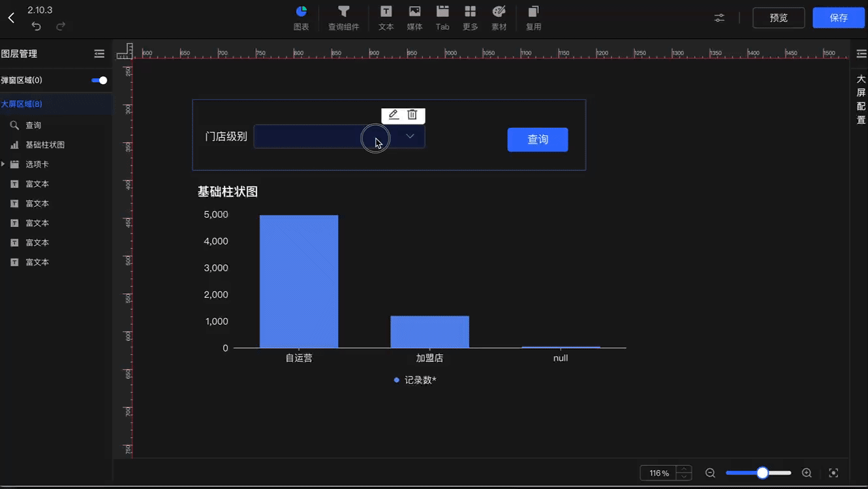Redo the last action
The height and width of the screenshot is (489, 868).
tap(61, 26)
